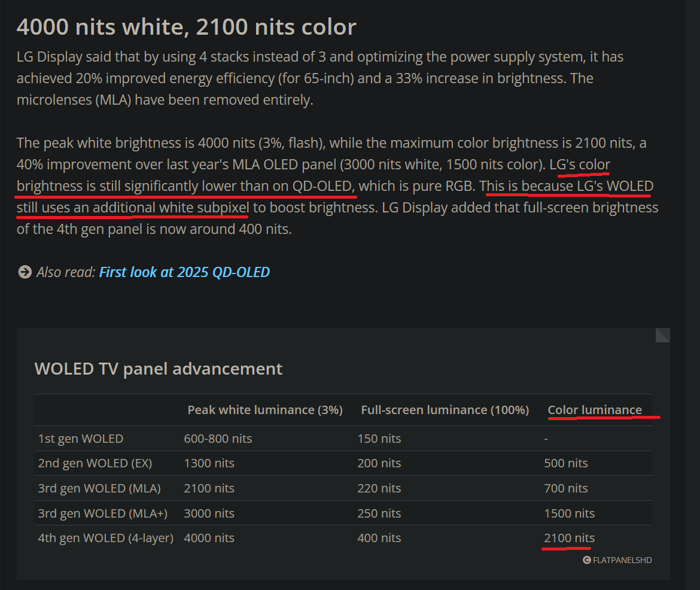Viewport: 700px width, 590px height.
Task: Click 'Peak white luminance (3%)' column header
Action: point(265,410)
